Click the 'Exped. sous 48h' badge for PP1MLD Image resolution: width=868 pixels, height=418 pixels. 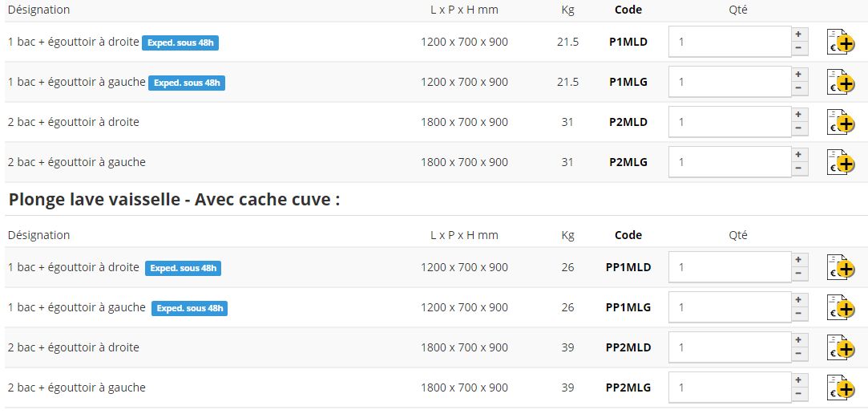click(183, 268)
